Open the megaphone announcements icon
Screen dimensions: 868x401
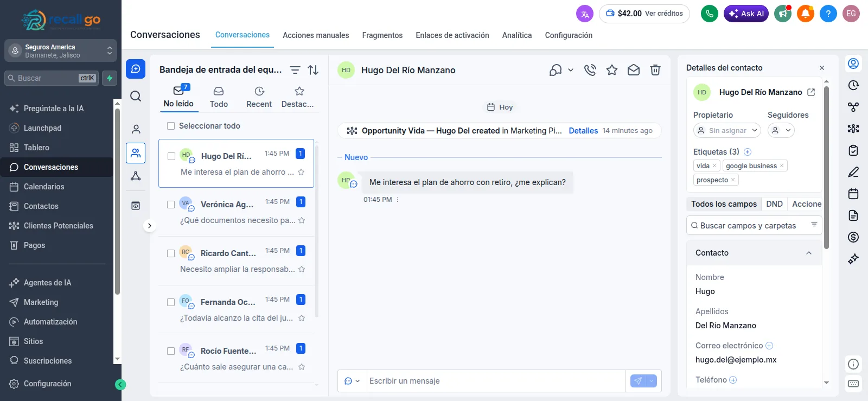pos(783,14)
